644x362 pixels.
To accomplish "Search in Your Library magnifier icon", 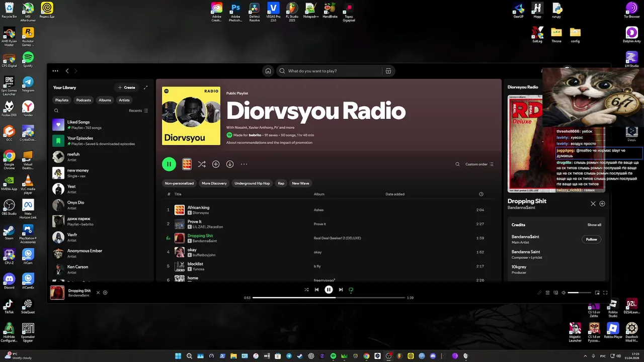I will point(56,111).
